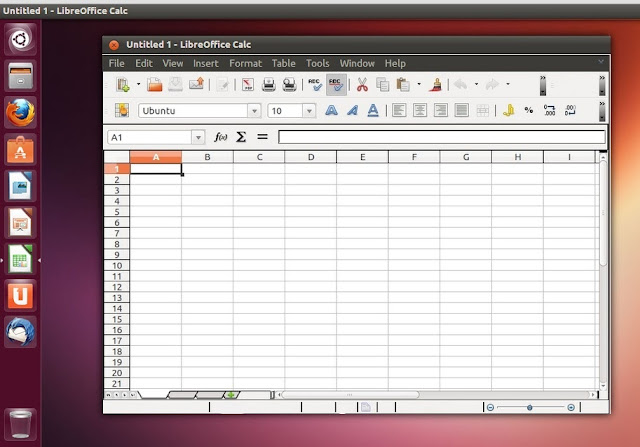
Task: Apply Percent number format
Action: (529, 110)
